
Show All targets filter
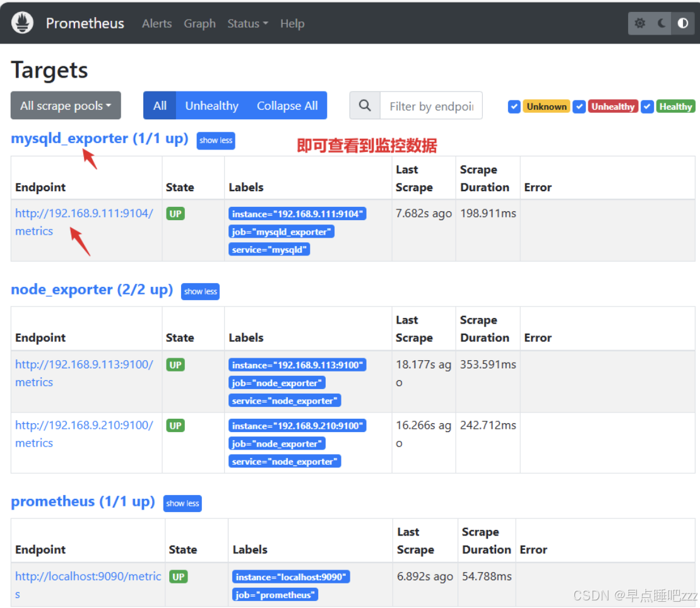pos(160,106)
